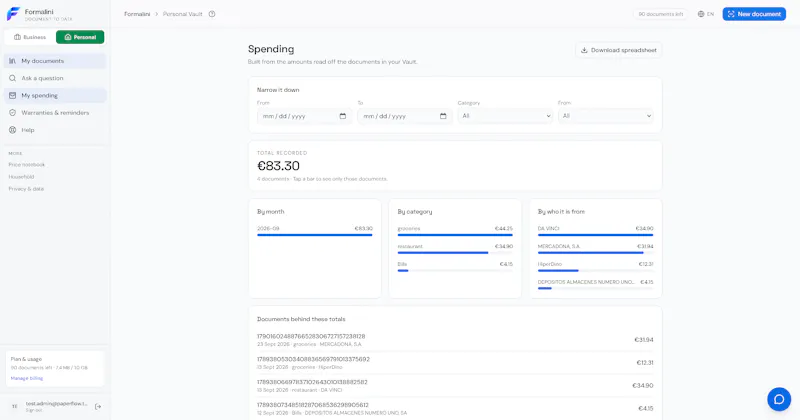Viewport: 800px width, 420px height.
Task: Open Household page
Action: coord(21,177)
